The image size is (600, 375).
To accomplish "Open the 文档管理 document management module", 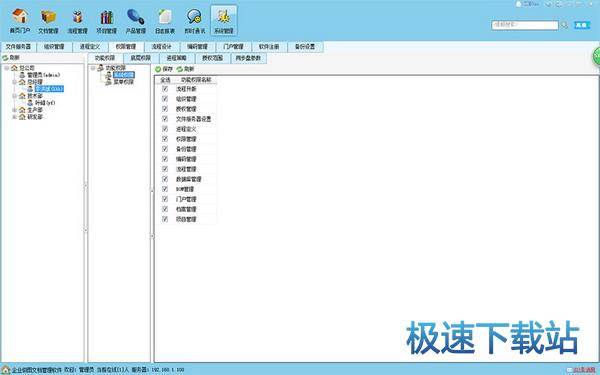I will tap(48, 21).
